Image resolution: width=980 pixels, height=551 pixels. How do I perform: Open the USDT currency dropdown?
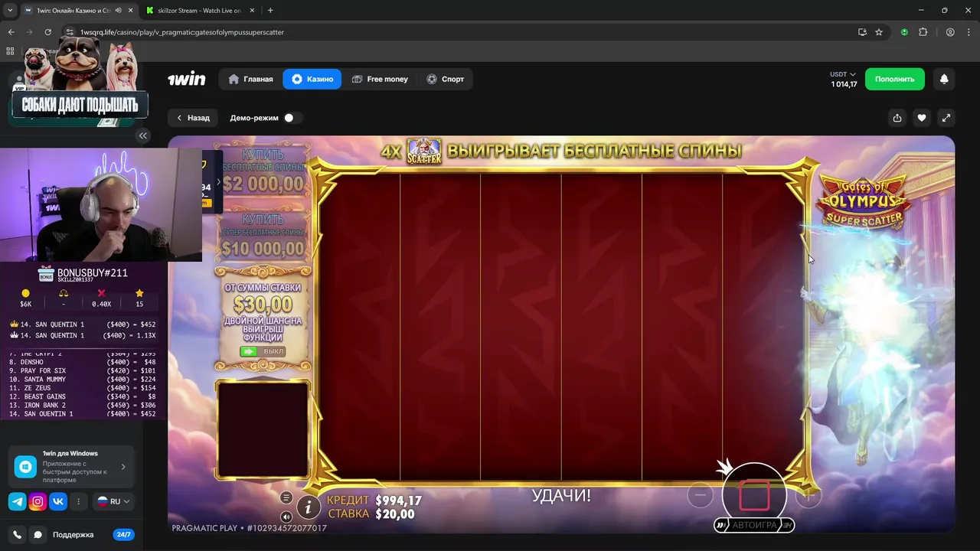coord(843,74)
